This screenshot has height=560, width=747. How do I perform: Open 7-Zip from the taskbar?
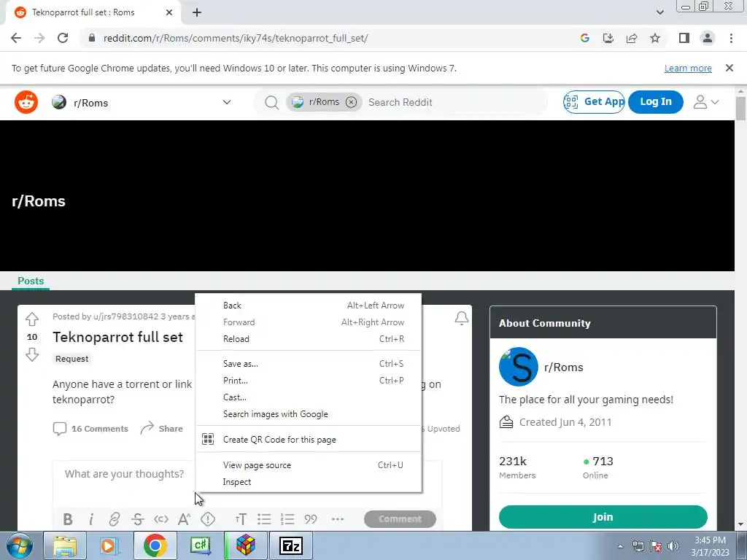pyautogui.click(x=290, y=546)
